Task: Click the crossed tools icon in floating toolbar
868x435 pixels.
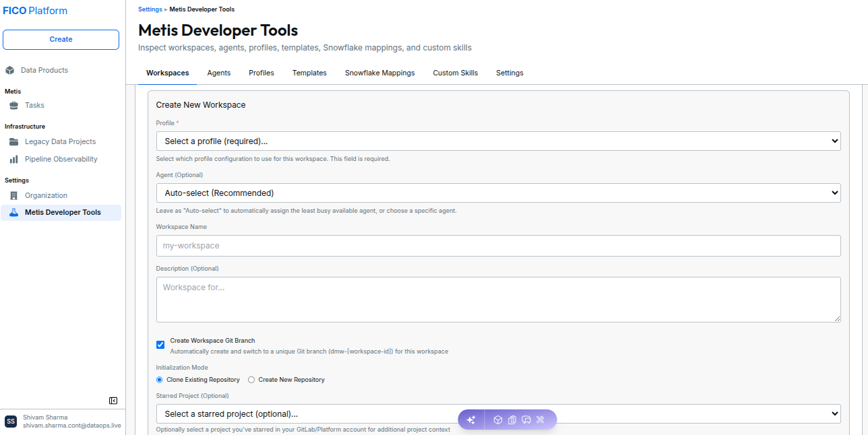Action: 540,420
